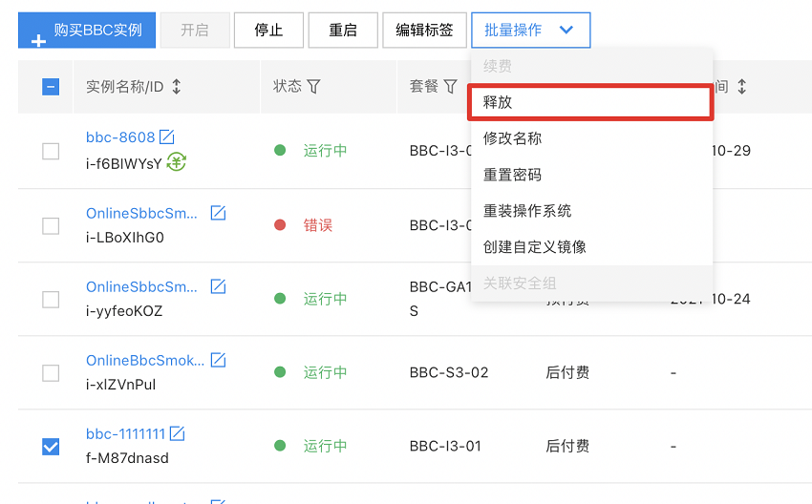The width and height of the screenshot is (812, 504).
Task: Restart instance with 重启 button
Action: (x=343, y=31)
